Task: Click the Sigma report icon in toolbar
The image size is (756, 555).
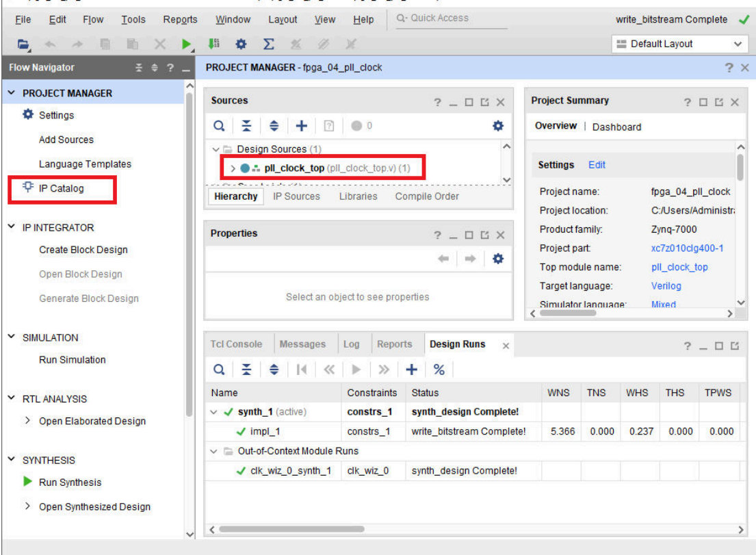Action: [268, 44]
